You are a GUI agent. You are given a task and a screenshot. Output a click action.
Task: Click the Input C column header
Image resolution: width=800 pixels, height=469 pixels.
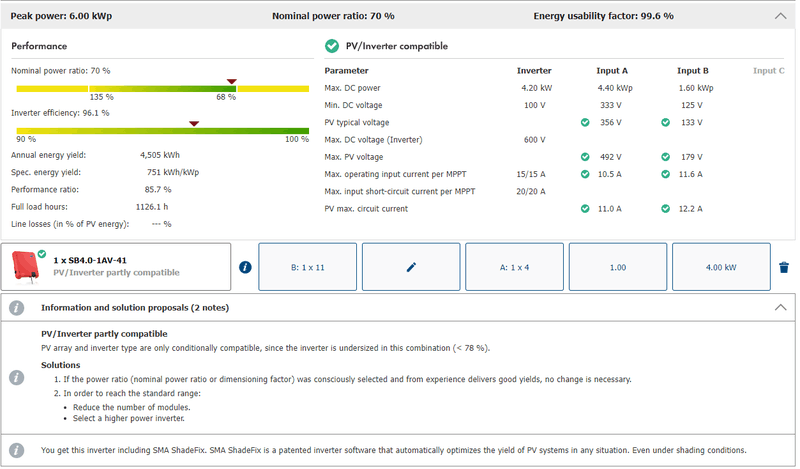(768, 71)
